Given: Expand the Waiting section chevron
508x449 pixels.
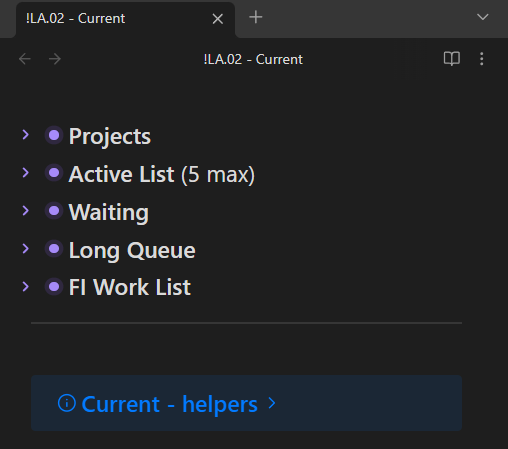Looking at the screenshot, I should coord(26,211).
